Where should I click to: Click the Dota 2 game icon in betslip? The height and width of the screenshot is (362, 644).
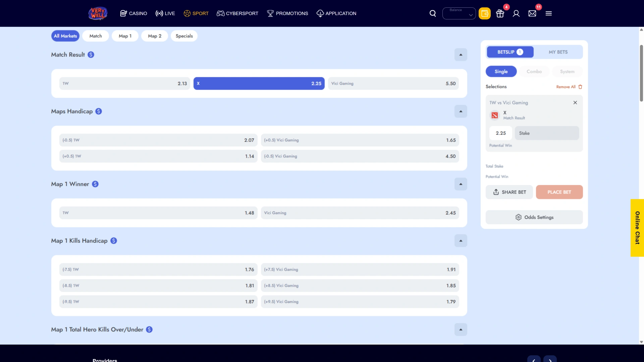tap(495, 115)
